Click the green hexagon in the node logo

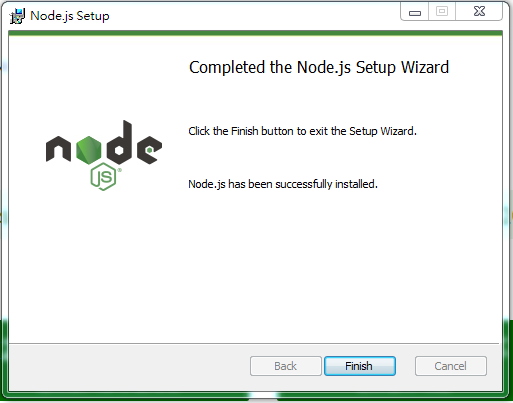88,150
